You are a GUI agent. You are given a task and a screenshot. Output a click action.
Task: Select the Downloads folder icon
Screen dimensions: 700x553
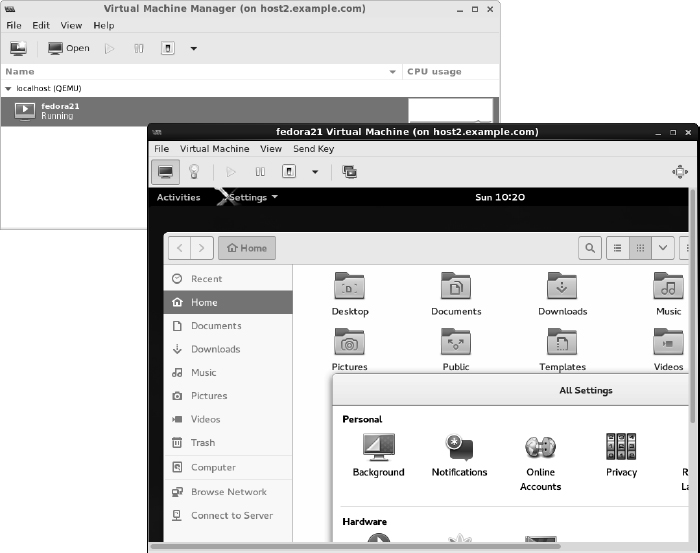(x=562, y=286)
